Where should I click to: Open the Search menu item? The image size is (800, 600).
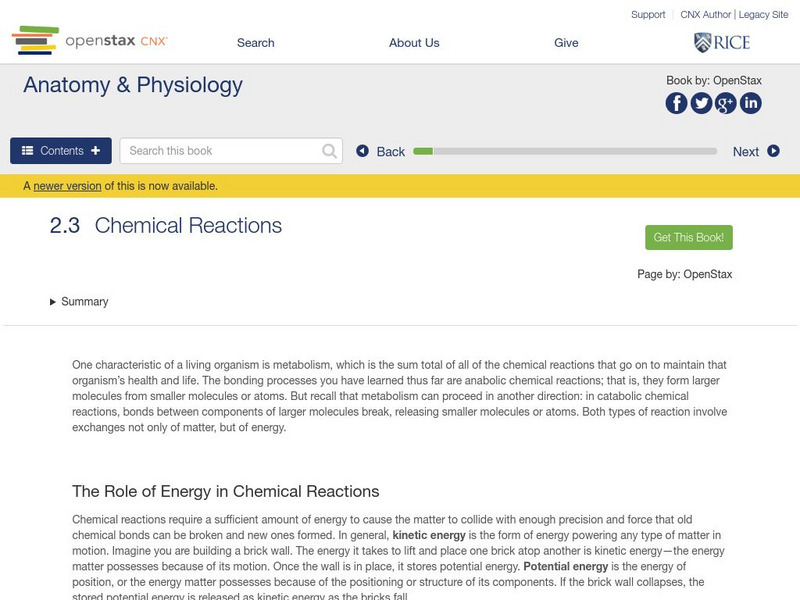pos(255,43)
